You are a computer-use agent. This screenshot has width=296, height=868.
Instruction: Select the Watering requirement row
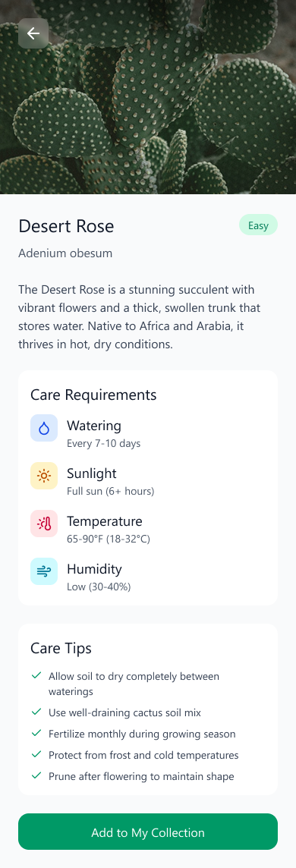click(x=148, y=433)
